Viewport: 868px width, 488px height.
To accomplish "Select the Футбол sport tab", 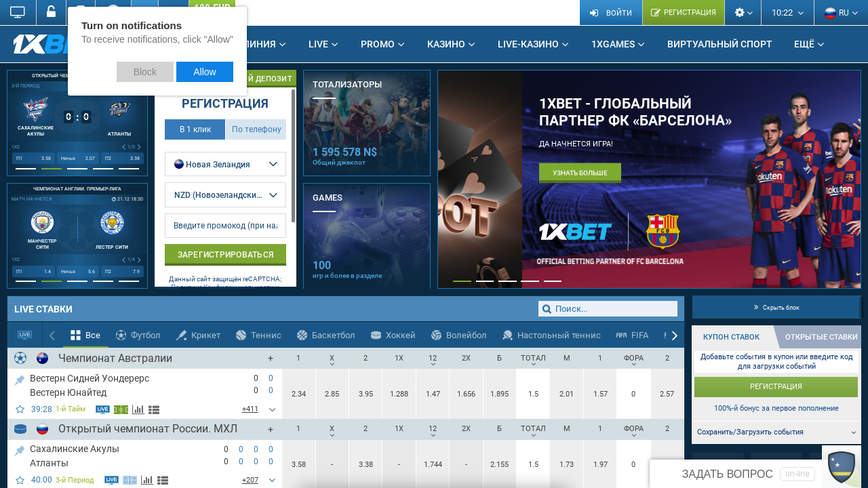I will click(x=138, y=335).
